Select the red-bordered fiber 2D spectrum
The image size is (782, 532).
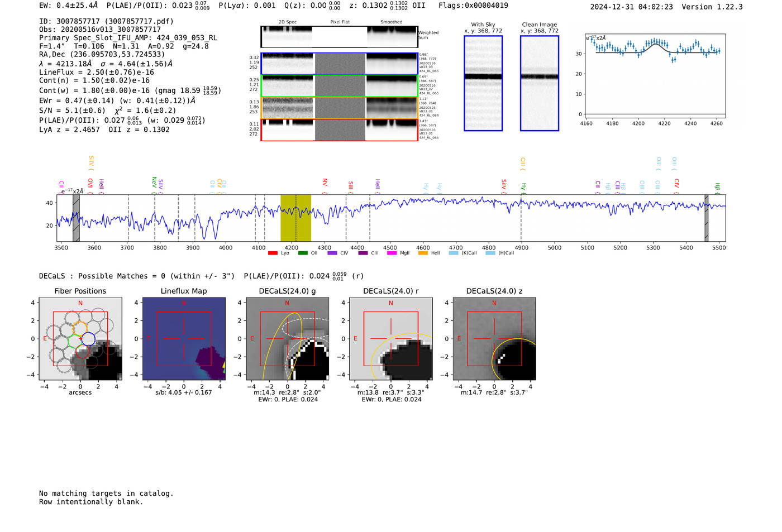click(x=339, y=130)
